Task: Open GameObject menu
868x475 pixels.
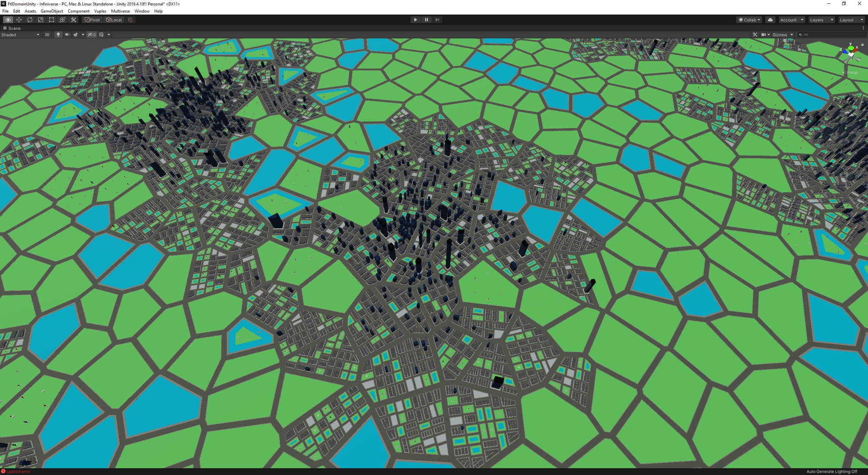Action: (52, 11)
